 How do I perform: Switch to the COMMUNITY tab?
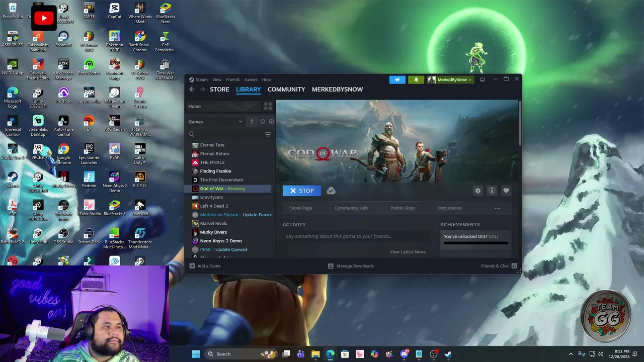[x=286, y=89]
